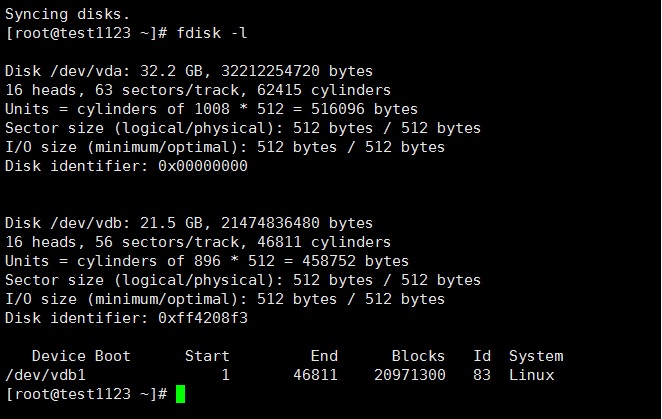
Task: Click '62415 cylinders' in the vda geometry line
Action: pos(324,90)
